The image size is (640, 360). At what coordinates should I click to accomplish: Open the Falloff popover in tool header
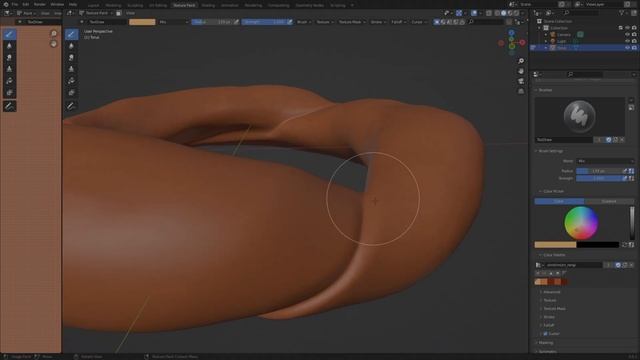click(398, 22)
